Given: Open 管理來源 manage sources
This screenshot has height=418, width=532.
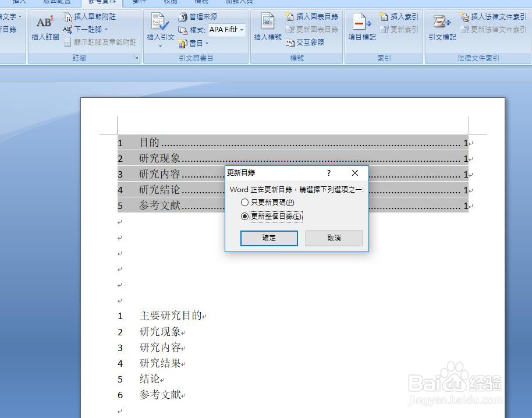Looking at the screenshot, I should (198, 17).
